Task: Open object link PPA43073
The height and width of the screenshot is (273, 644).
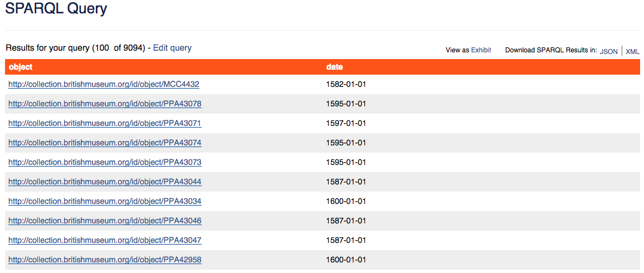Action: tap(105, 162)
